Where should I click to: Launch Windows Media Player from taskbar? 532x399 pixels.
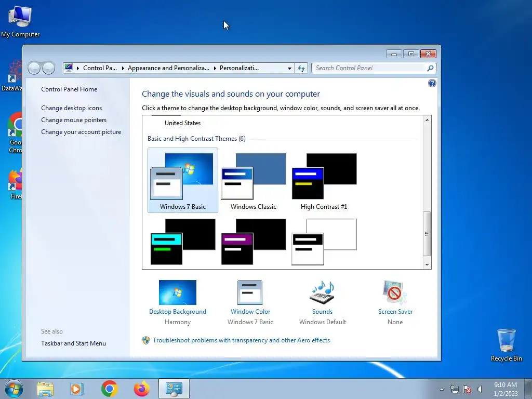(x=77, y=389)
